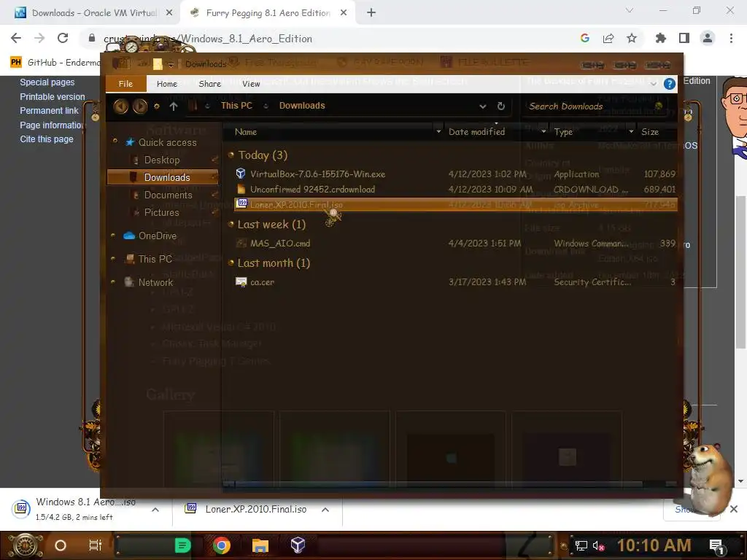Open the Start button
The width and height of the screenshot is (747, 560).
26,545
